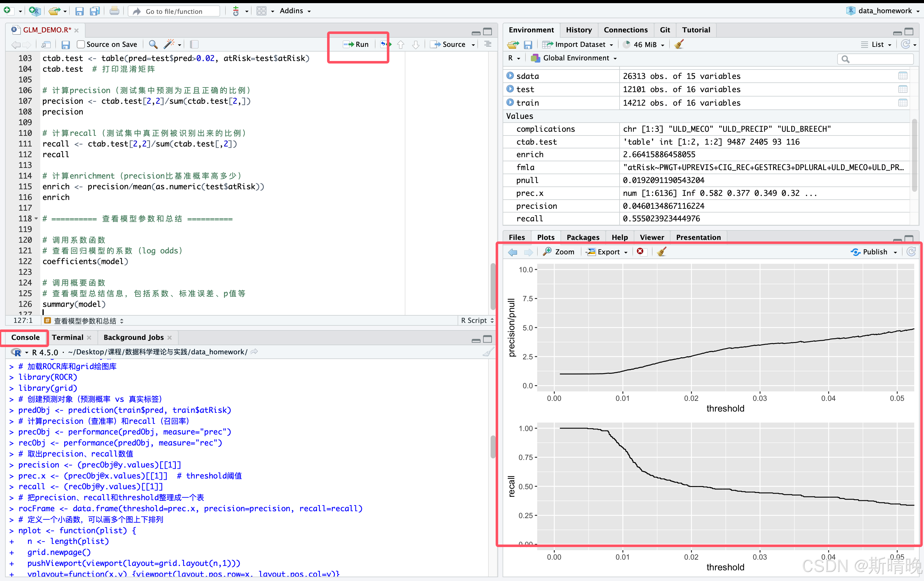The width and height of the screenshot is (924, 581).
Task: Switch to the Terminal tab
Action: 68,337
